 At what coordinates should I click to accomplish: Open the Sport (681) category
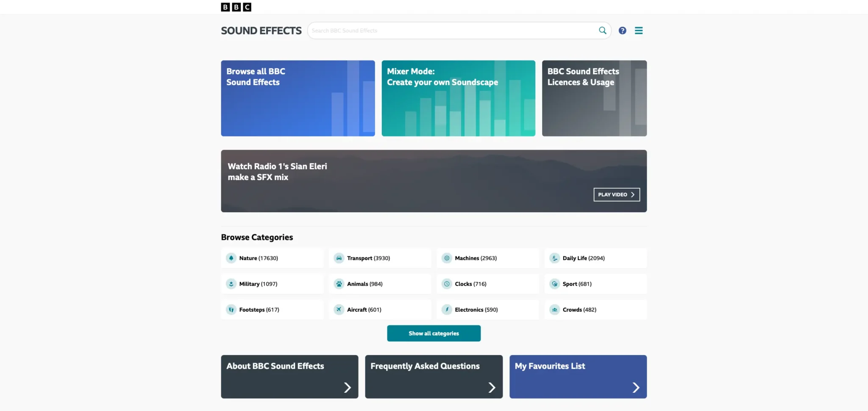595,284
